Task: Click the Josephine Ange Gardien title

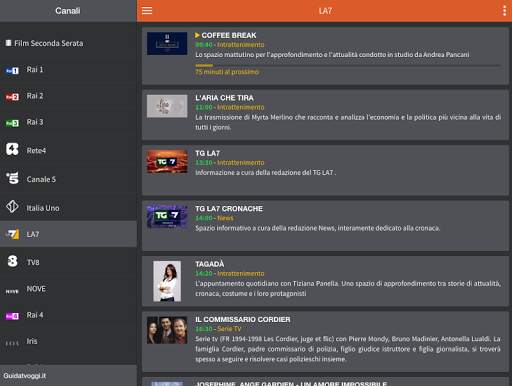Action: point(291,383)
